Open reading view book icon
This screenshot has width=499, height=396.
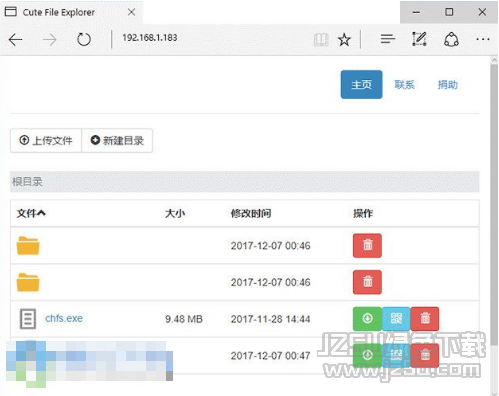321,40
